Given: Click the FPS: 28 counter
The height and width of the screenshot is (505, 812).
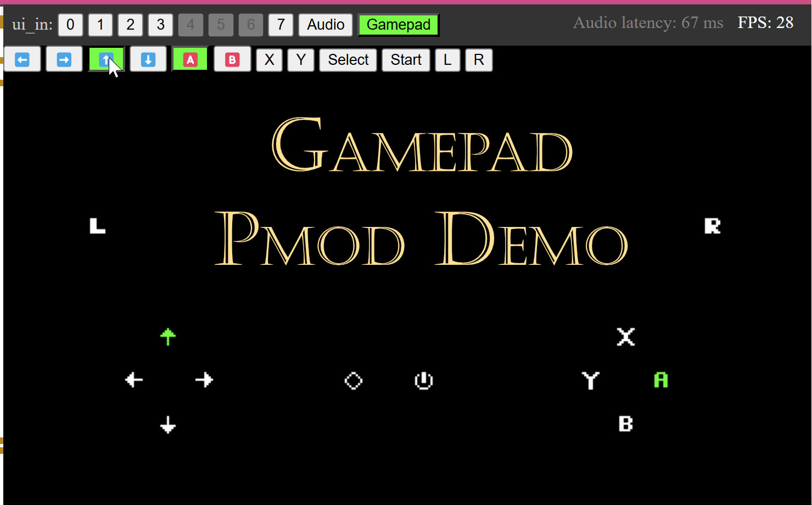Looking at the screenshot, I should pos(765,23).
